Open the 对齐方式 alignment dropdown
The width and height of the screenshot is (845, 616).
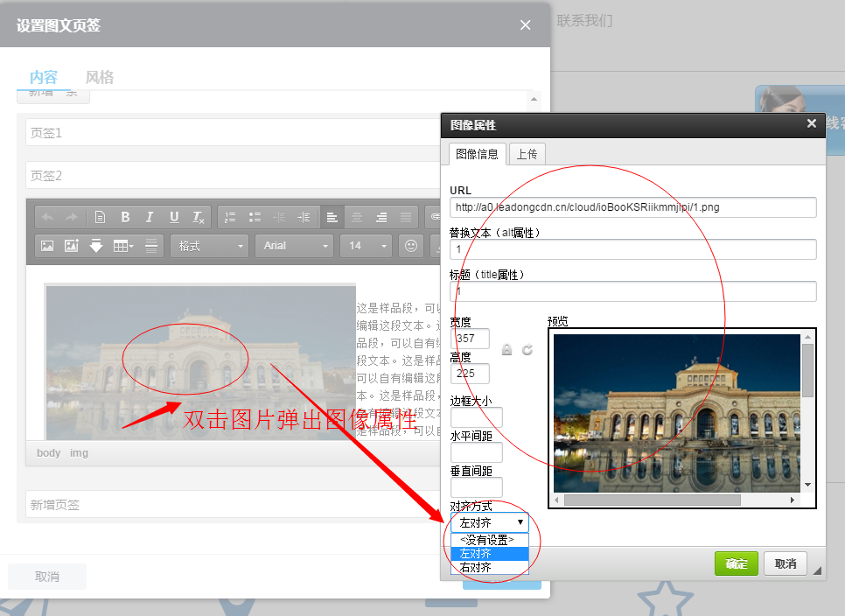click(490, 522)
